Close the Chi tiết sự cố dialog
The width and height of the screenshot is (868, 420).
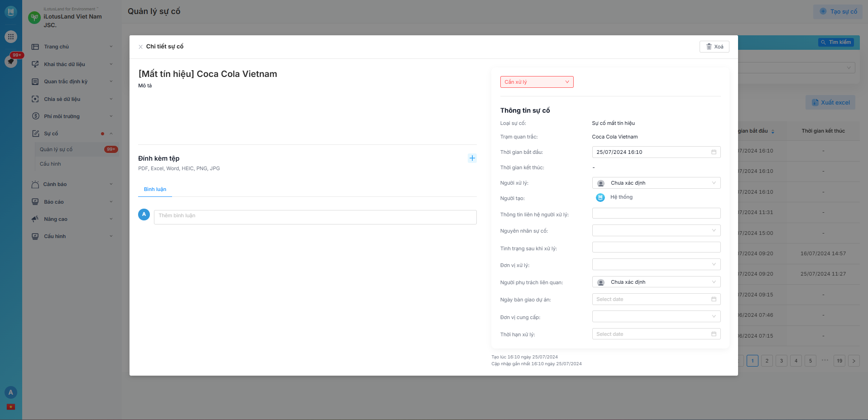(x=141, y=47)
